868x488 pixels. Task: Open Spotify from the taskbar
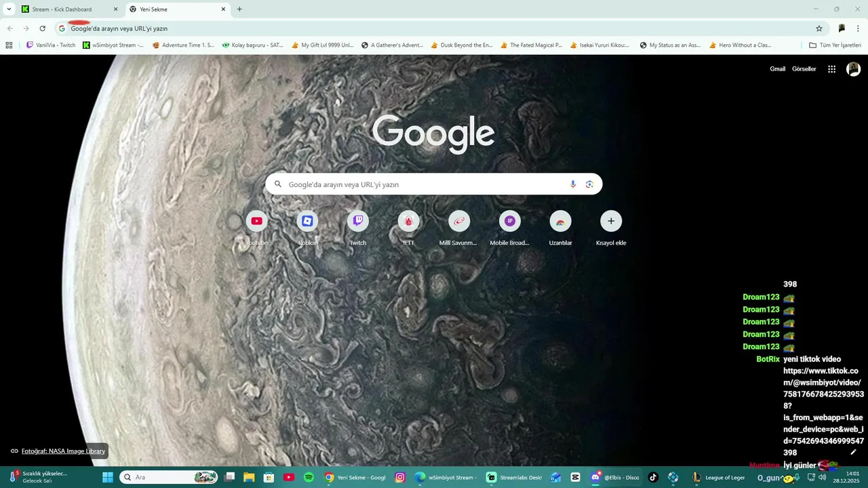[x=309, y=477]
